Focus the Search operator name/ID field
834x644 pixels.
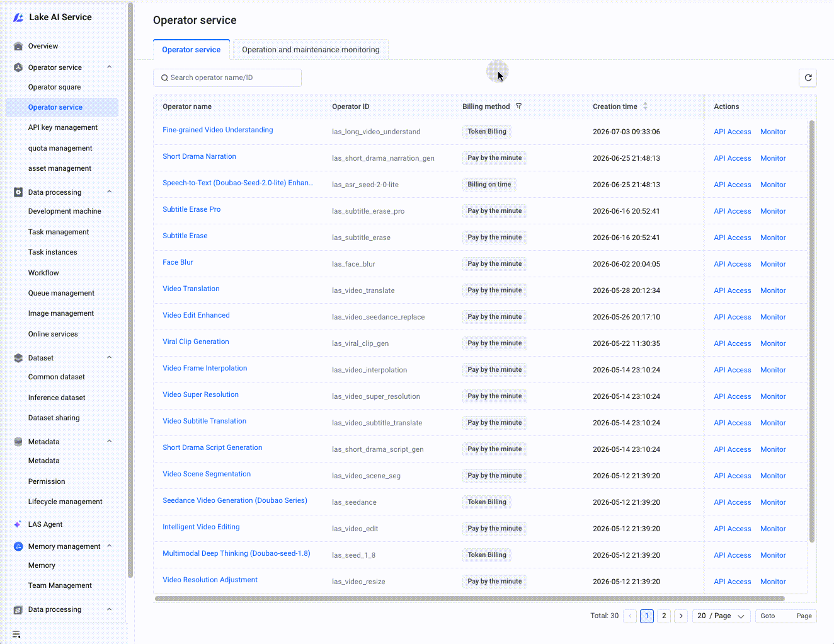tap(227, 78)
